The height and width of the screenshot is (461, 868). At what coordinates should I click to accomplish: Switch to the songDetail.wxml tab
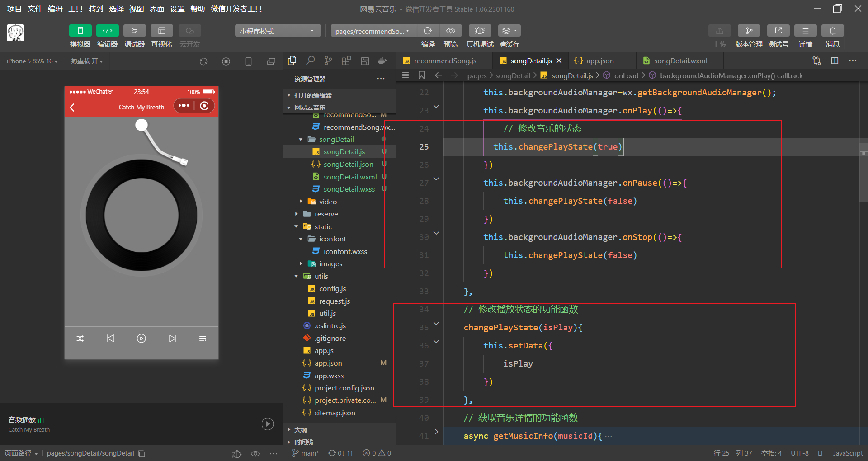click(x=680, y=61)
